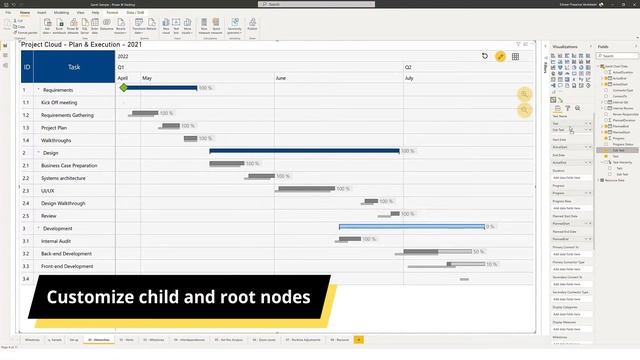Switch to Report view in left sidebar
The image size is (640, 360).
(x=5, y=46)
